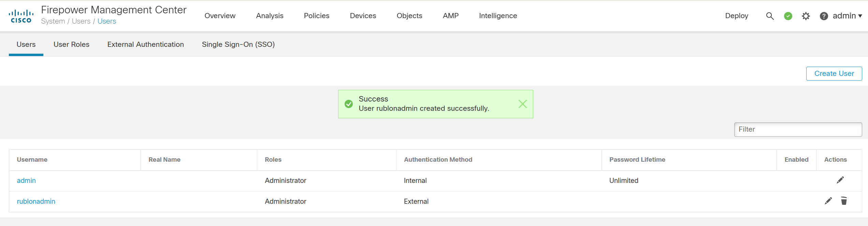The image size is (868, 226).
Task: Click the Cisco logo
Action: [21, 16]
